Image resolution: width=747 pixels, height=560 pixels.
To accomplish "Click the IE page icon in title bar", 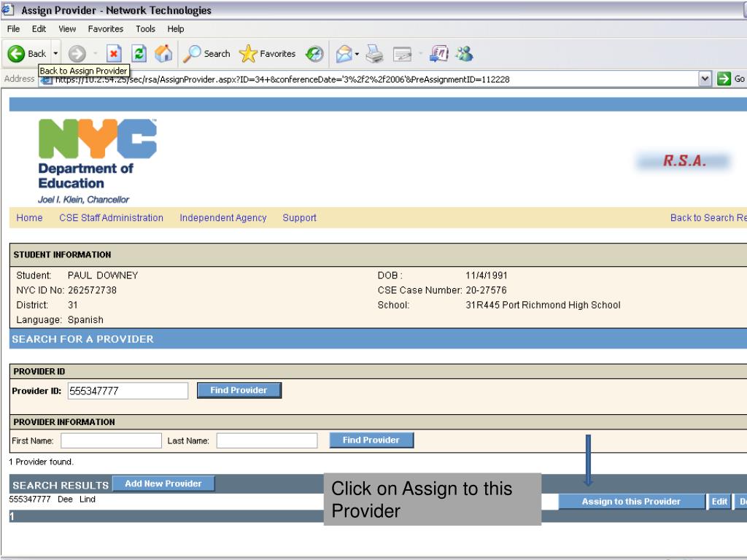I will click(x=7, y=9).
